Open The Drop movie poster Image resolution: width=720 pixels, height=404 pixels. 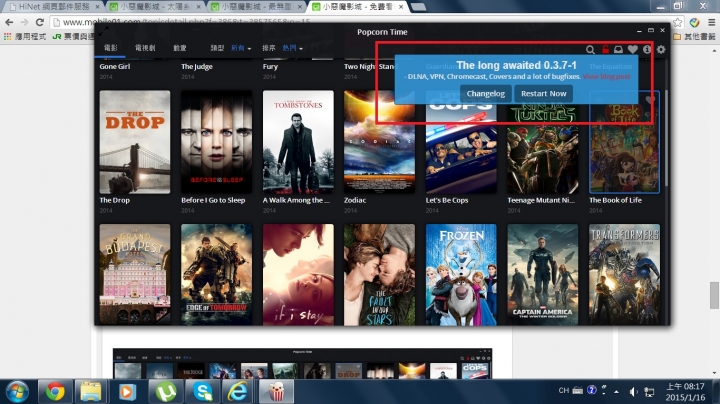tap(135, 142)
